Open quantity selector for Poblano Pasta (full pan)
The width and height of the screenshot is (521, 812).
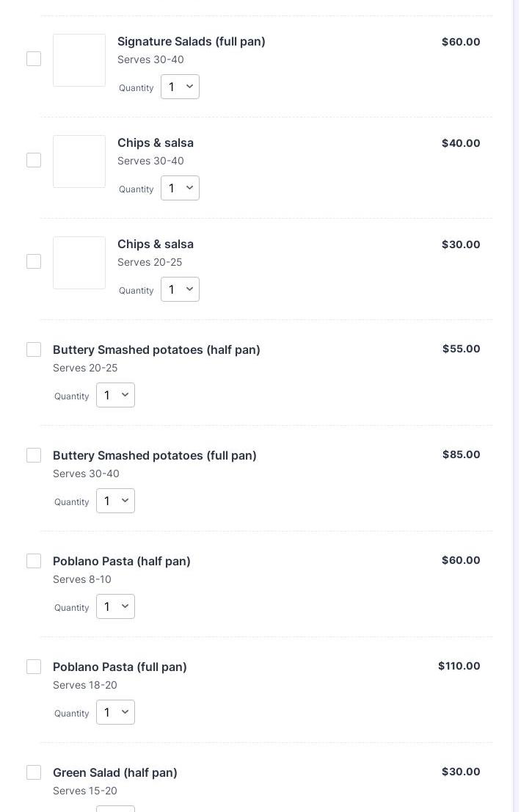click(x=115, y=712)
